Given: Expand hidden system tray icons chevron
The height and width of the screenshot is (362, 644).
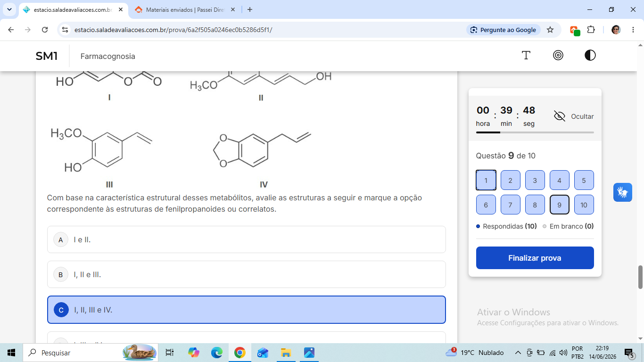Looking at the screenshot, I should (x=518, y=353).
